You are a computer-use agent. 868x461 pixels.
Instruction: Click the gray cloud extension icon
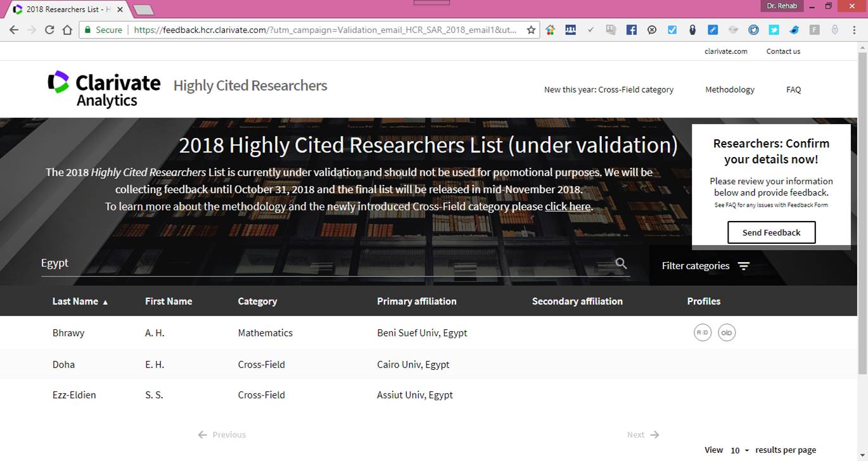[733, 30]
